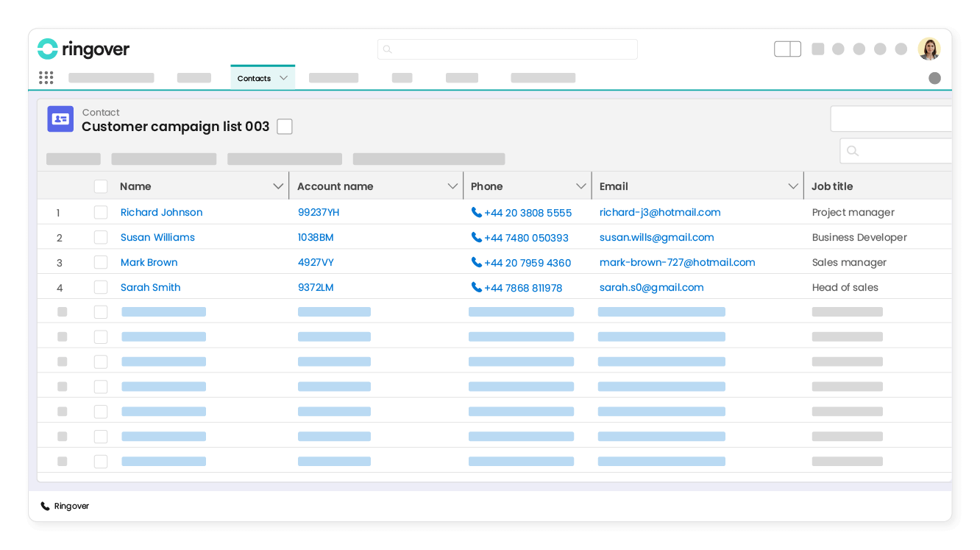Click the phone icon beside Sarah Smith's number
This screenshot has height=550, width=980.
click(477, 287)
